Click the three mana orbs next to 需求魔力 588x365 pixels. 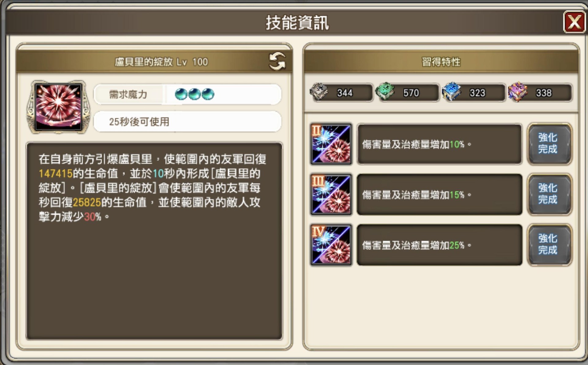click(194, 94)
